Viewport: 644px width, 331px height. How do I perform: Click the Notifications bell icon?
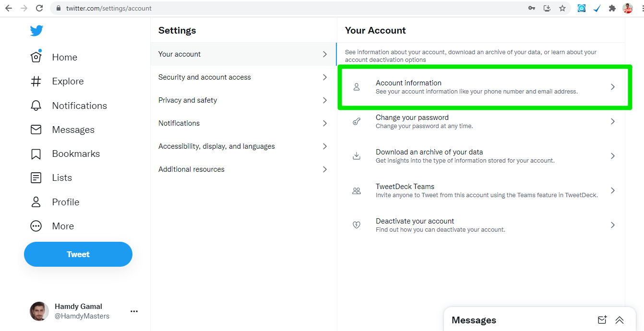click(36, 106)
